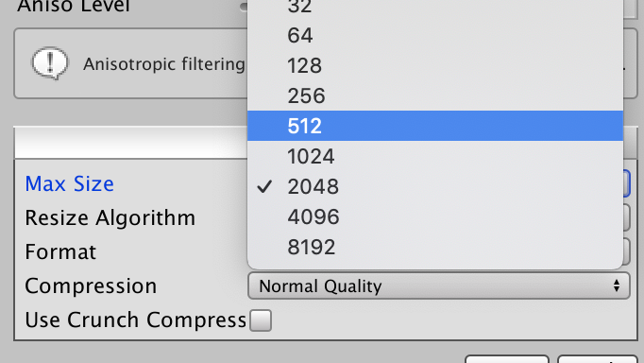The width and height of the screenshot is (644, 363).
Task: Pick the 128 size option
Action: [x=435, y=65]
